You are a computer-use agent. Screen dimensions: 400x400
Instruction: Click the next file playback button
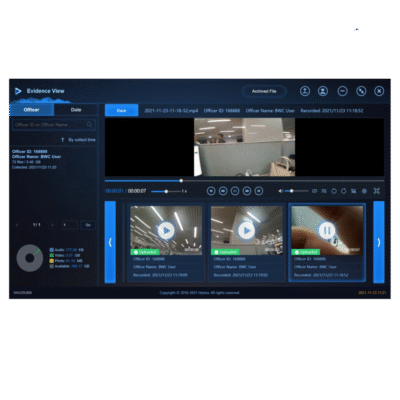click(x=259, y=191)
